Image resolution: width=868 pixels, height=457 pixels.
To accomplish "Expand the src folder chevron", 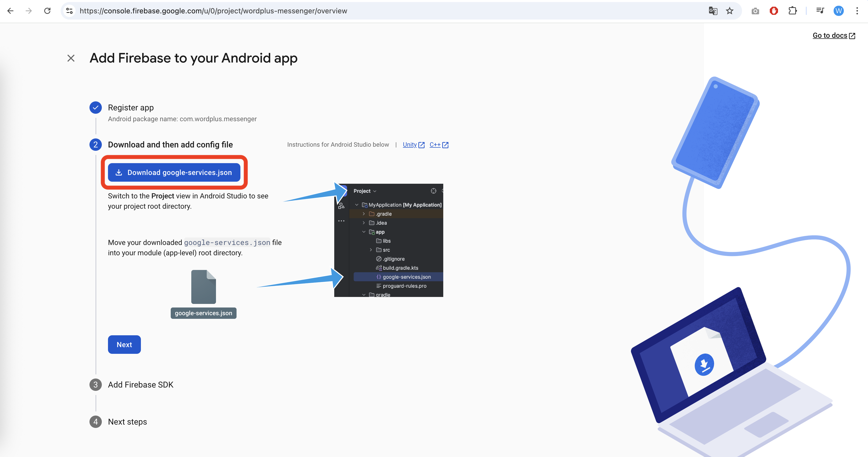I will pos(371,250).
